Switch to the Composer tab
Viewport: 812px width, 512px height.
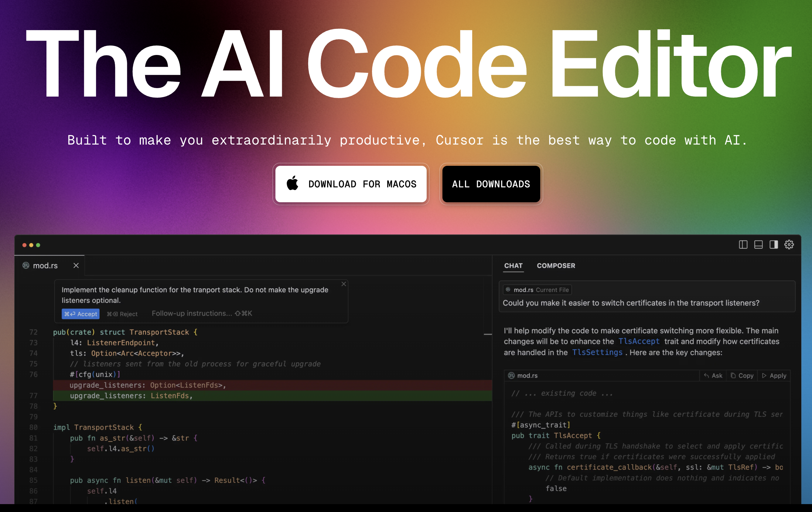coord(556,265)
